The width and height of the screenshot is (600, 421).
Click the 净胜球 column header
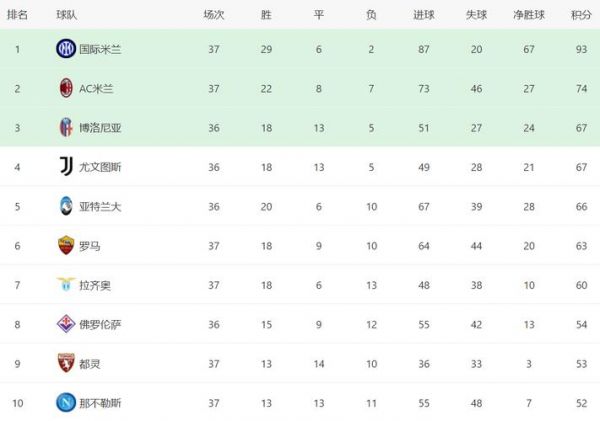coord(529,15)
